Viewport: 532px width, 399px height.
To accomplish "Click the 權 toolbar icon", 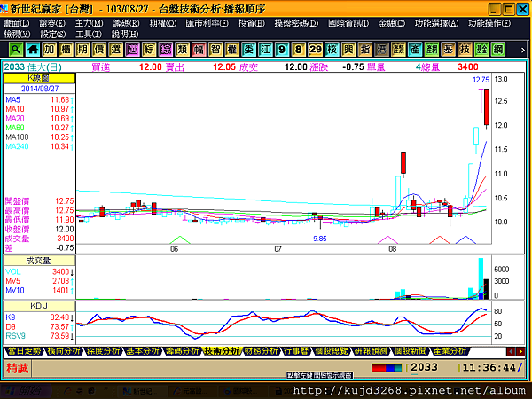I will click(232, 50).
